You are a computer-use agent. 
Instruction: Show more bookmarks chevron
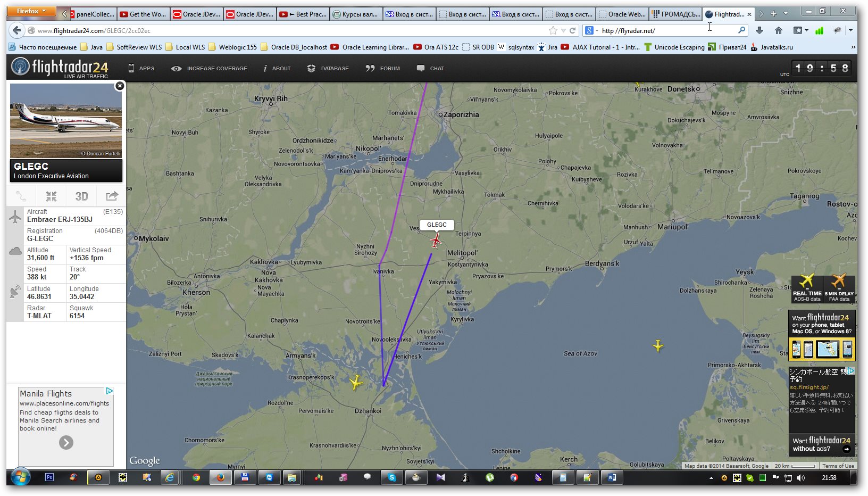click(853, 47)
